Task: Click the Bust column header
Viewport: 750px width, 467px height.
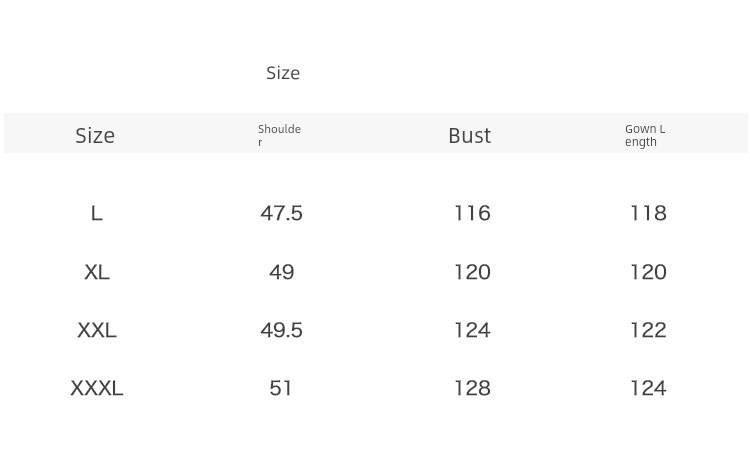Action: click(469, 136)
